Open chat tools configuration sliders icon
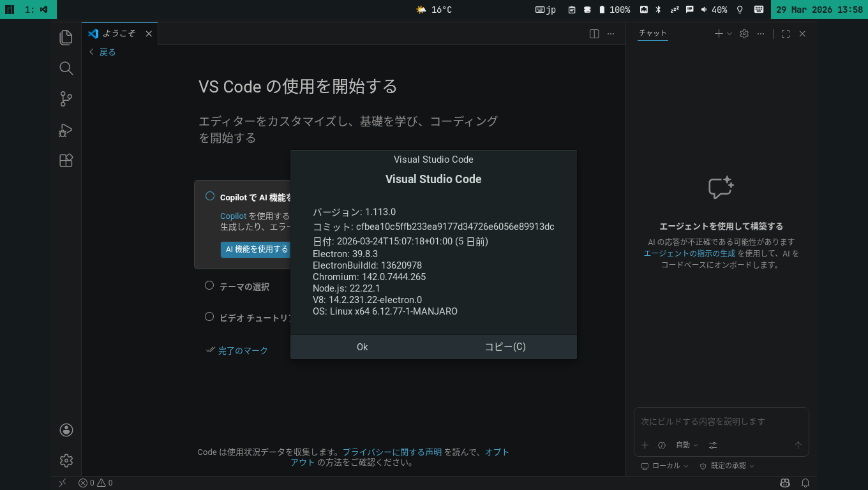The height and width of the screenshot is (490, 868). click(713, 445)
